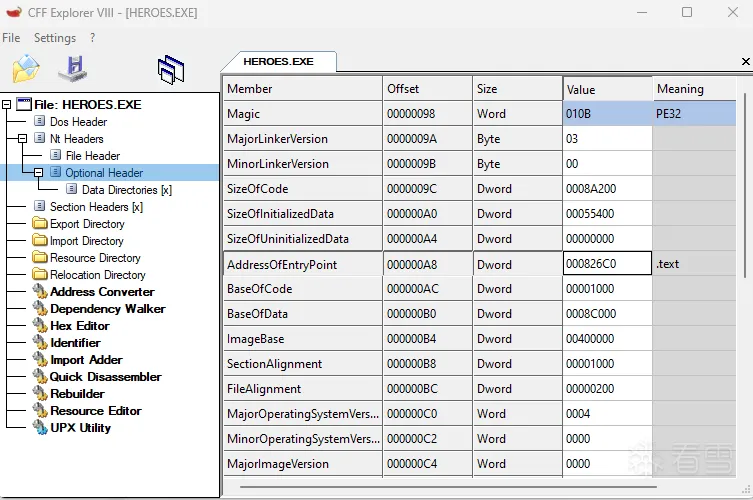Close the HEROES.EXE tab with X
This screenshot has height=500, width=753.
point(745,61)
